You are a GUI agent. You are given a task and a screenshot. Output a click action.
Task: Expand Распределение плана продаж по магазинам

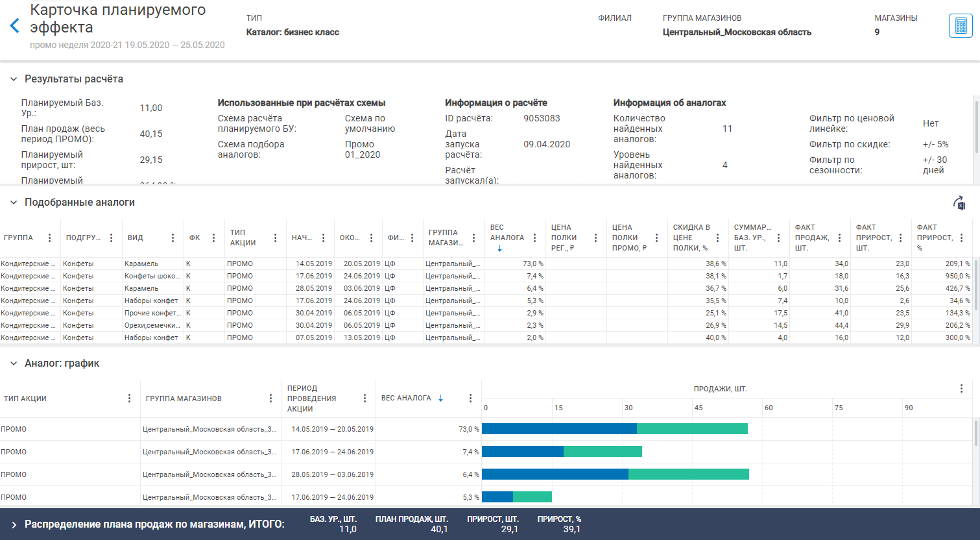[14, 524]
